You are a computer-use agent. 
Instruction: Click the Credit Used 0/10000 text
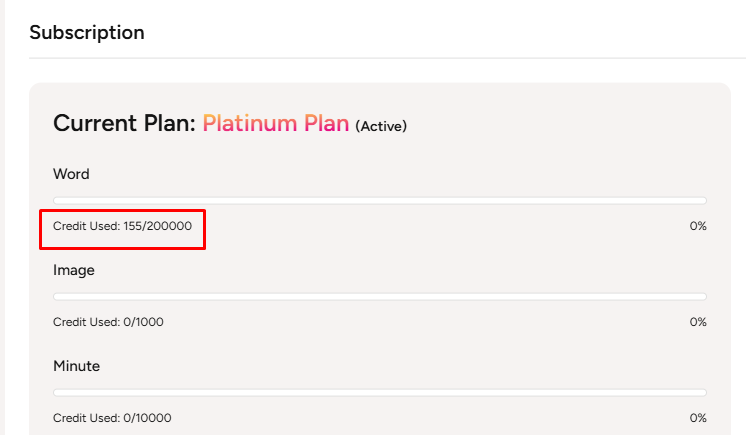point(111,418)
